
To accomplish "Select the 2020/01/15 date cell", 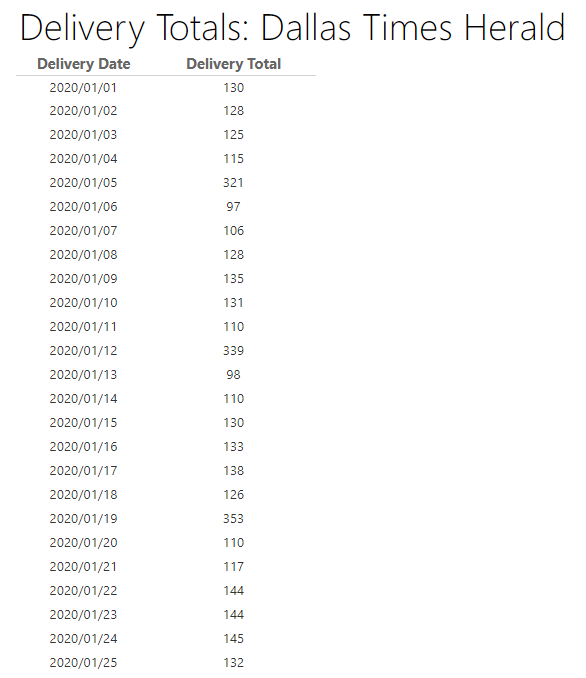I will (83, 422).
